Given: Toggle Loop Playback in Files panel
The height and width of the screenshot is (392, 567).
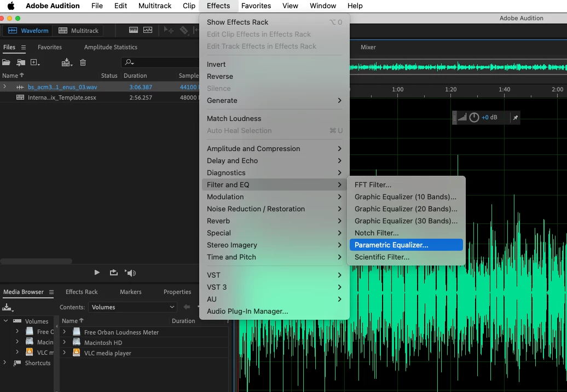Looking at the screenshot, I should click(x=113, y=272).
